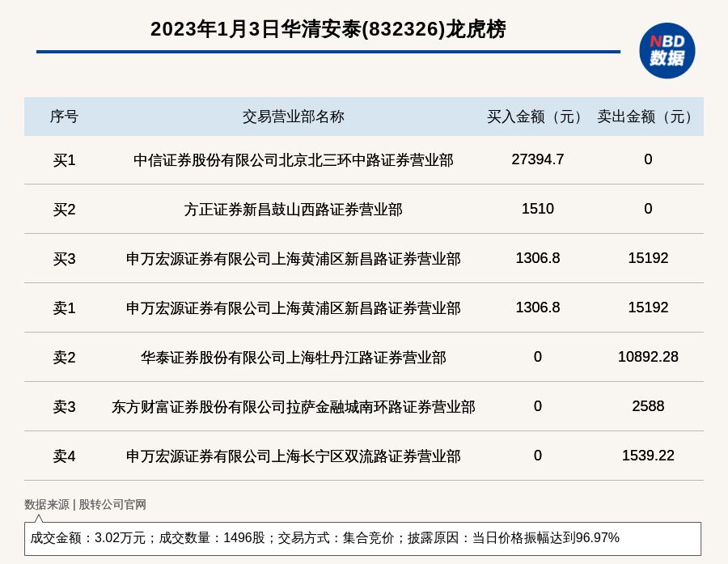This screenshot has width=728, height=564.
Task: Select 申万宏源 上海长宁区双流路证券营业部
Action: coord(294,456)
